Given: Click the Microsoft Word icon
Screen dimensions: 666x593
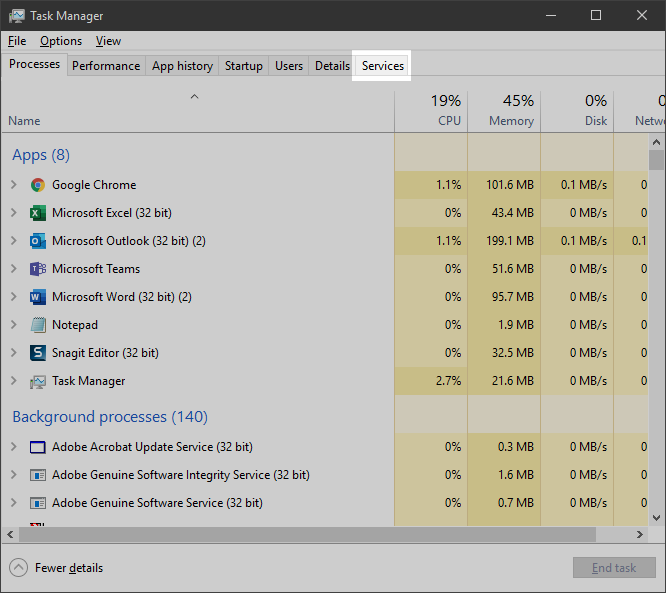Looking at the screenshot, I should coord(38,297).
